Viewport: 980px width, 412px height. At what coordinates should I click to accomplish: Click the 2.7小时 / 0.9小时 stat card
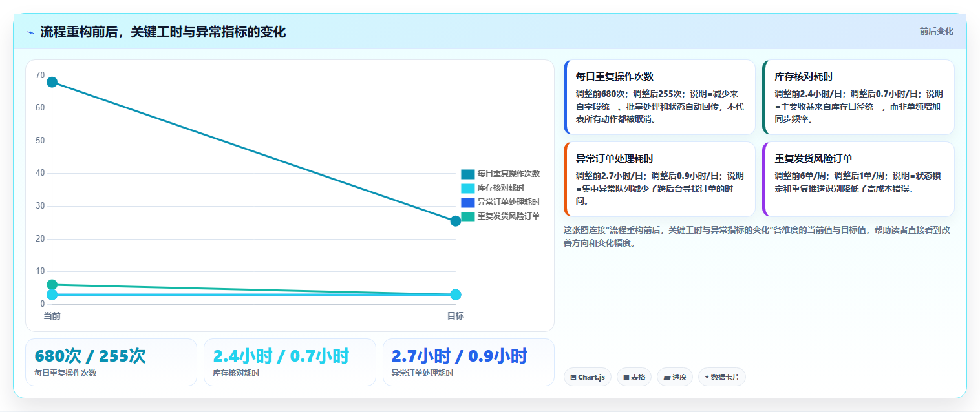pyautogui.click(x=469, y=362)
